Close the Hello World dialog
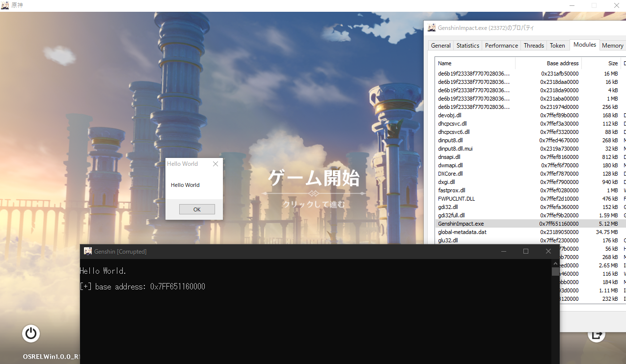 pyautogui.click(x=215, y=164)
